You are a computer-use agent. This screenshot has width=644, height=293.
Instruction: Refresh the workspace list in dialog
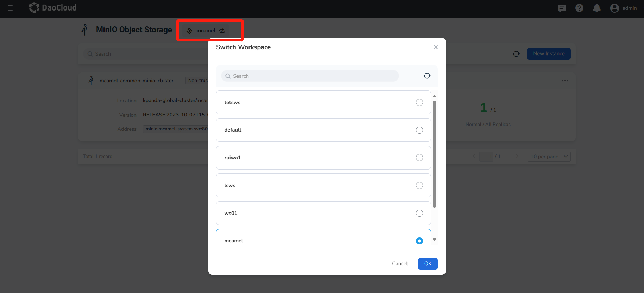[x=427, y=76]
